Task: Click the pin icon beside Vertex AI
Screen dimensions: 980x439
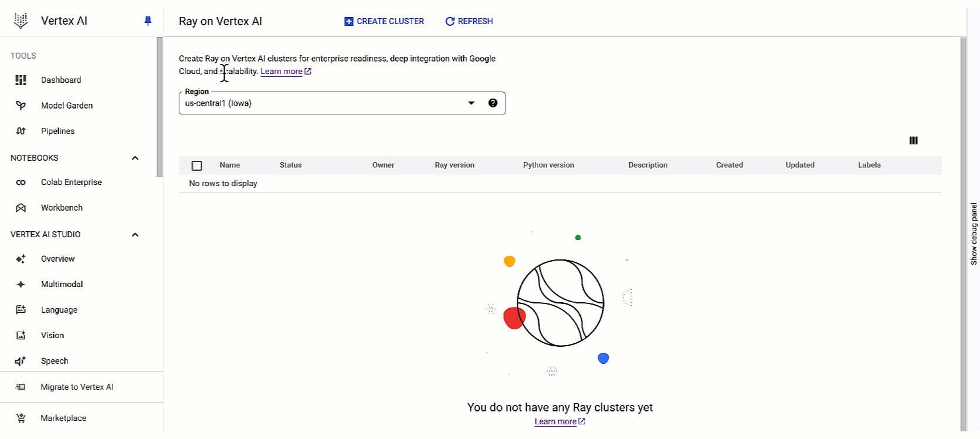Action: coord(148,21)
